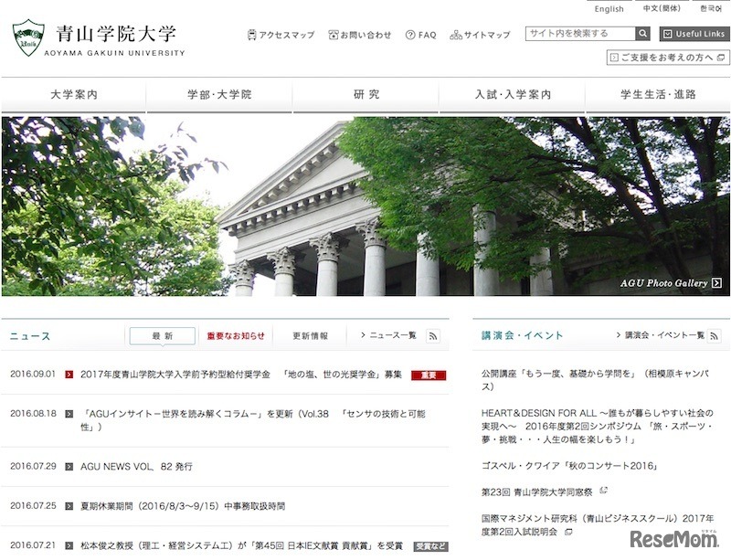Click the search magnifier button
This screenshot has width=731, height=560.
pyautogui.click(x=642, y=34)
